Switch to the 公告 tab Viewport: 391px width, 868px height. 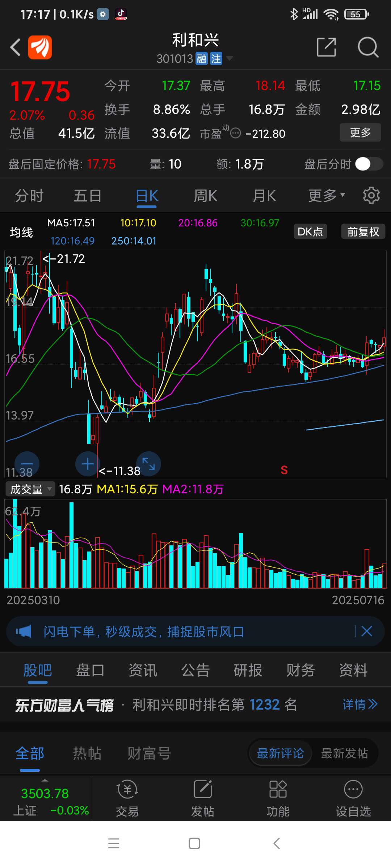(195, 670)
